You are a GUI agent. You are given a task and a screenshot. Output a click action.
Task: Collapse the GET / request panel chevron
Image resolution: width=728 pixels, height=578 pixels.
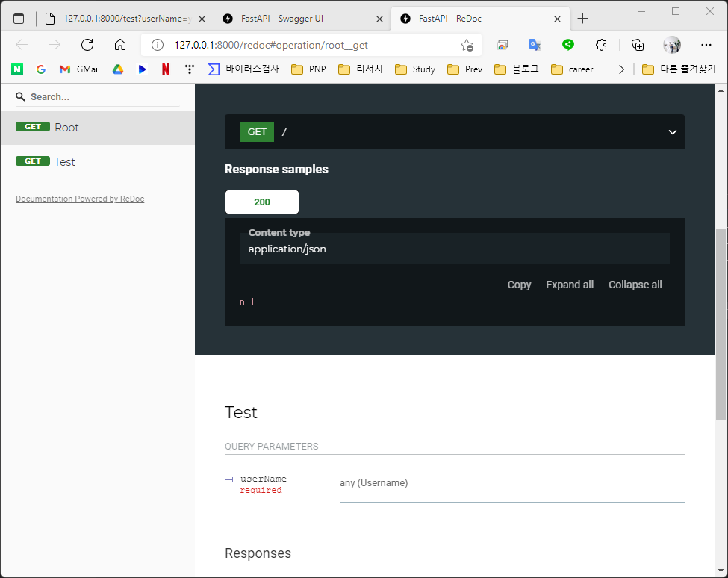click(x=671, y=131)
